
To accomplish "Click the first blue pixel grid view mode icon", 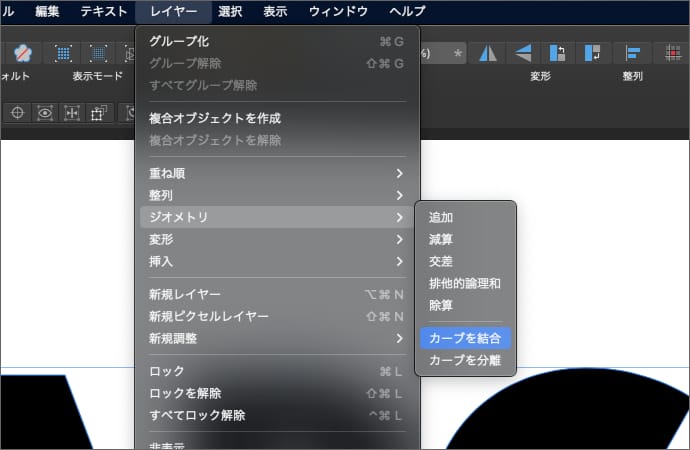I will (63, 53).
